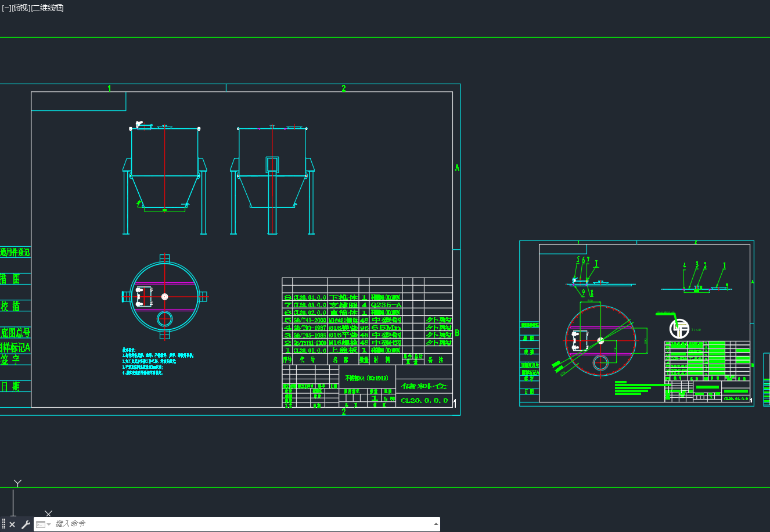Select the 描图 label in the main sheet margin

pyautogui.click(x=10, y=279)
